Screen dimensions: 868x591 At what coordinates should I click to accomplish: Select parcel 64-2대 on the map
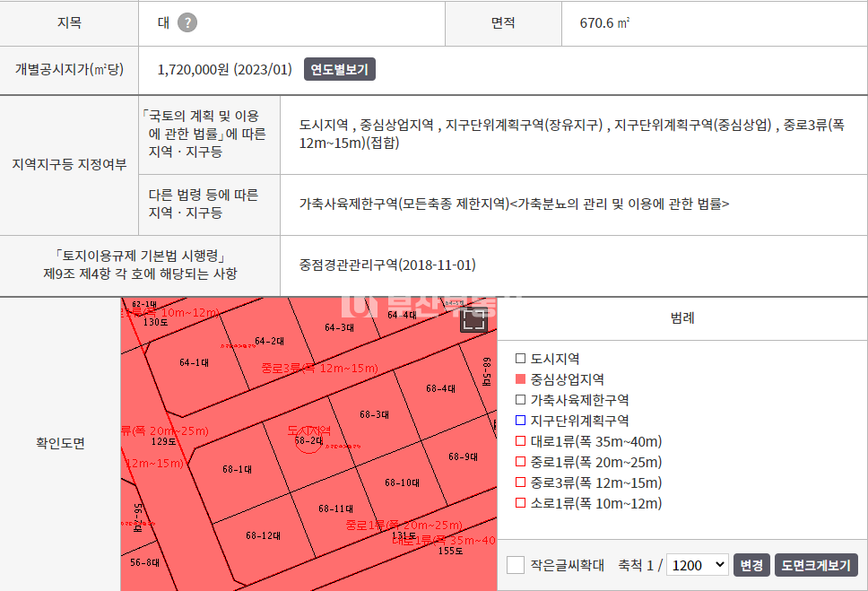coord(269,341)
